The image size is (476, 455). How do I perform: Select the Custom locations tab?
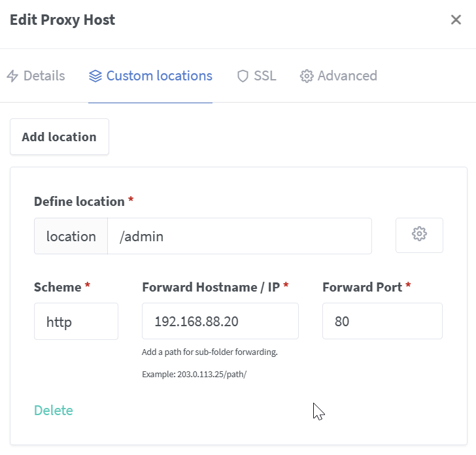[x=159, y=76]
